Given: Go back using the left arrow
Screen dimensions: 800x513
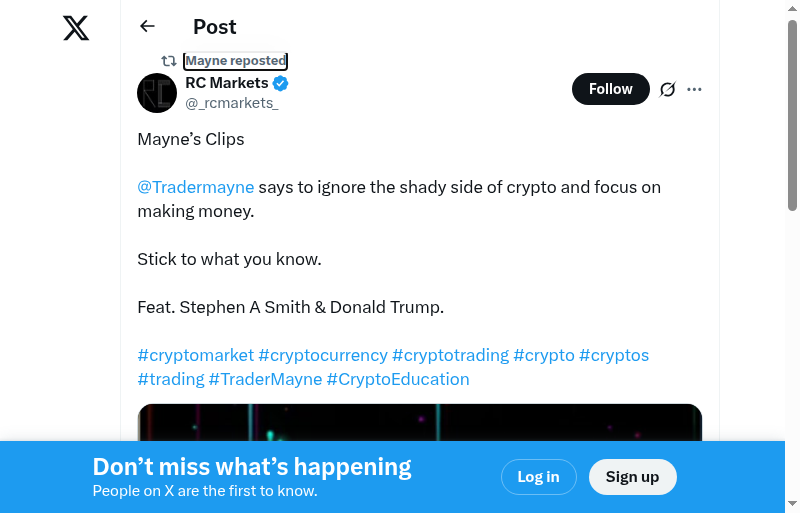Looking at the screenshot, I should (x=148, y=26).
